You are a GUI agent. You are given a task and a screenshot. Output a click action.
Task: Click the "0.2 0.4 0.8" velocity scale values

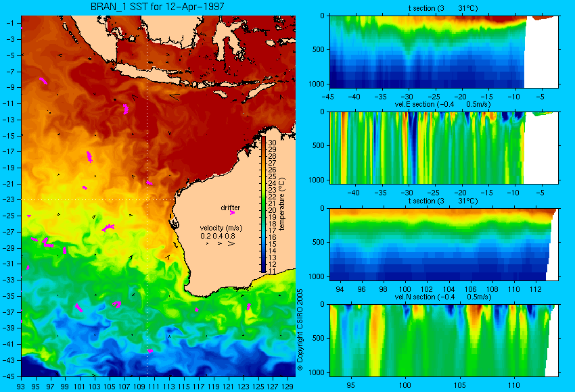coord(218,236)
